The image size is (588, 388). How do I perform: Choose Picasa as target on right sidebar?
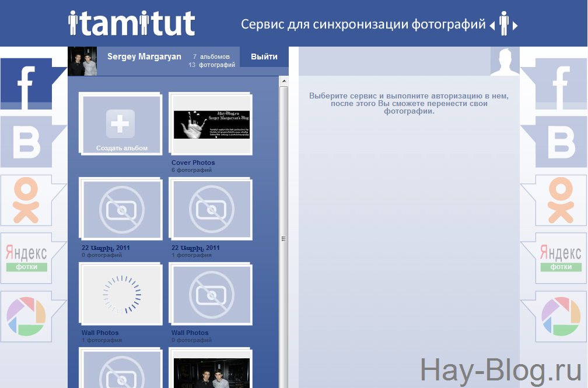click(561, 316)
